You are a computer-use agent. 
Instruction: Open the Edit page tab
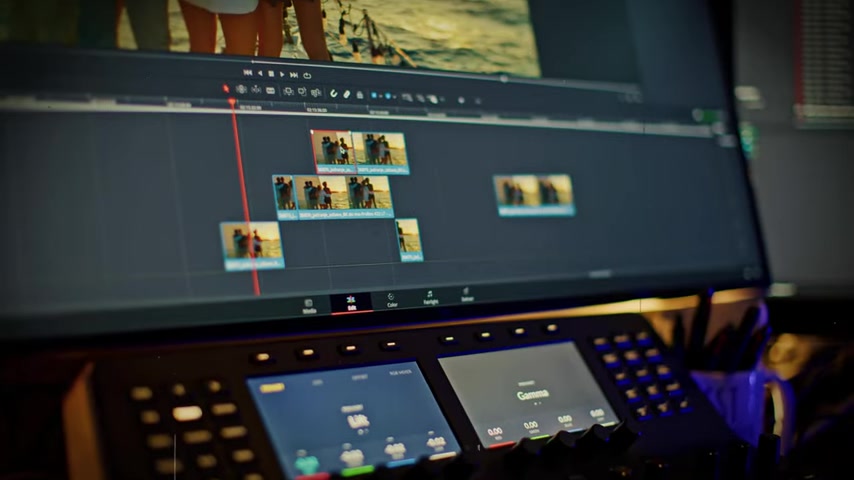(x=351, y=302)
